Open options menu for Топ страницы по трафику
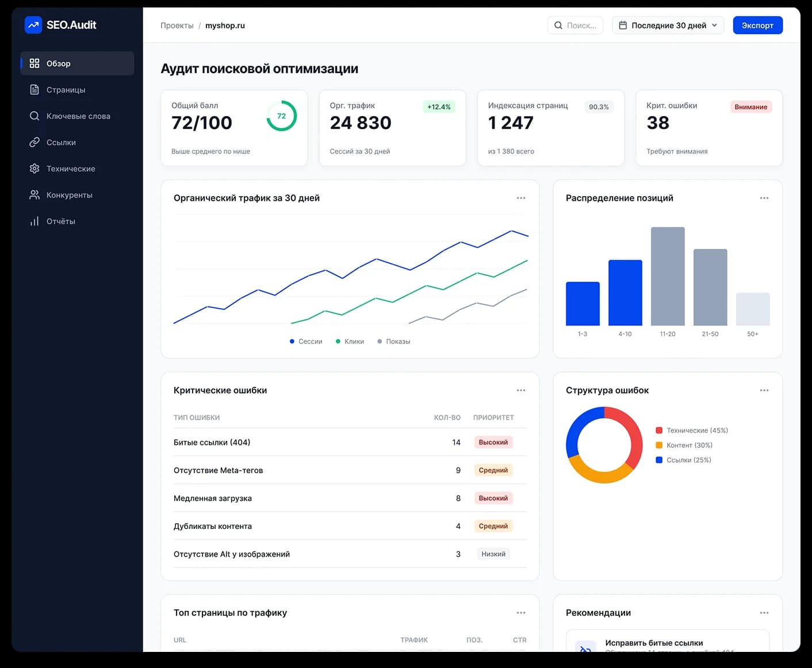 pyautogui.click(x=521, y=613)
